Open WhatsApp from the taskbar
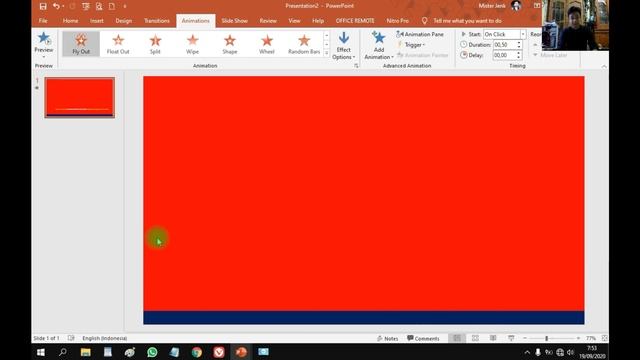The height and width of the screenshot is (360, 640). pos(152,352)
